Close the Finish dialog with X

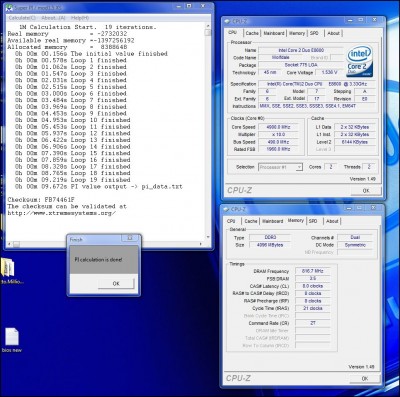130,238
